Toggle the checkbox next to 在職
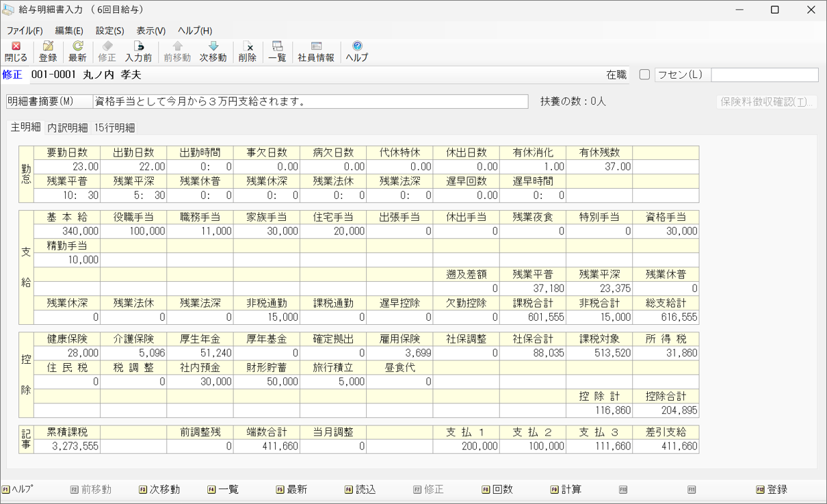 [x=644, y=75]
